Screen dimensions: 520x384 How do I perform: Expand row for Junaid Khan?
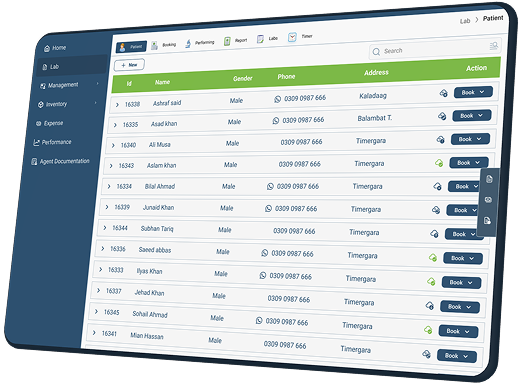(x=107, y=207)
